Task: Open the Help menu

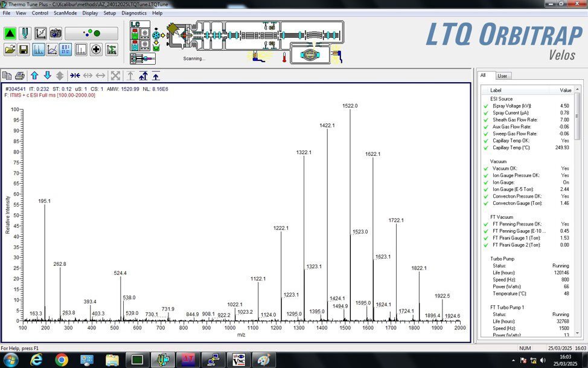Action: 157,13
